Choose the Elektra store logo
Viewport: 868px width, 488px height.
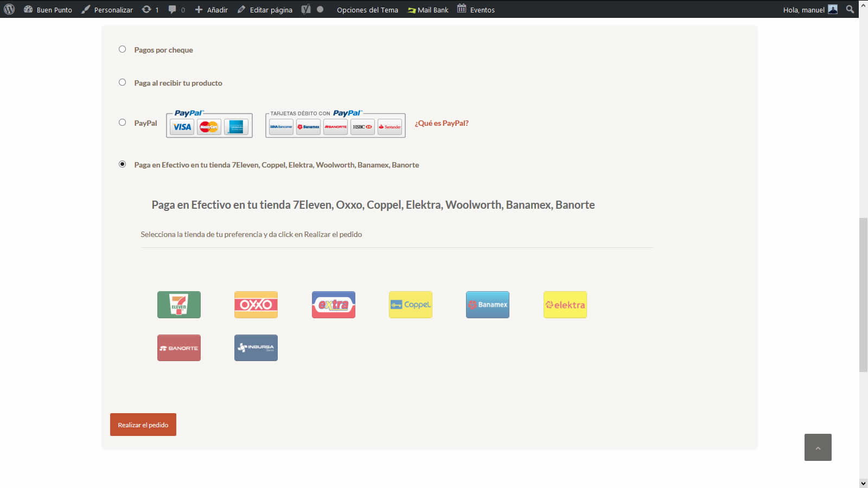(565, 305)
